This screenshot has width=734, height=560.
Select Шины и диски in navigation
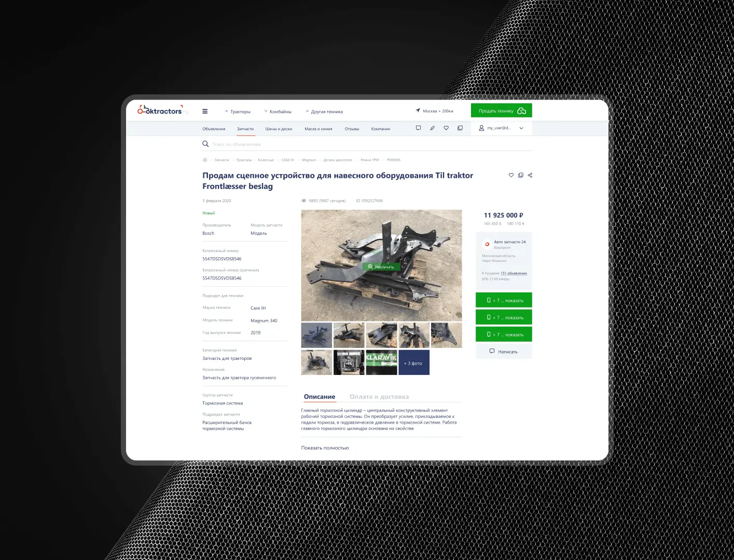(279, 129)
